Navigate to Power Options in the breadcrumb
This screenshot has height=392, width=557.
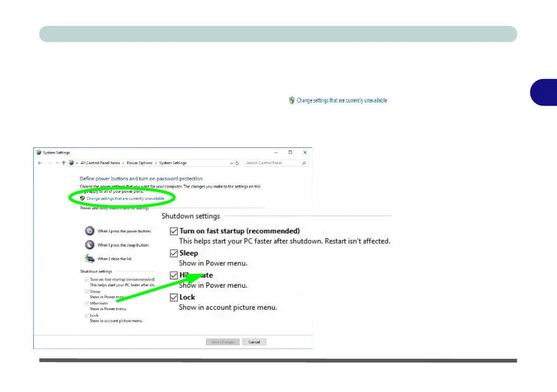(139, 163)
